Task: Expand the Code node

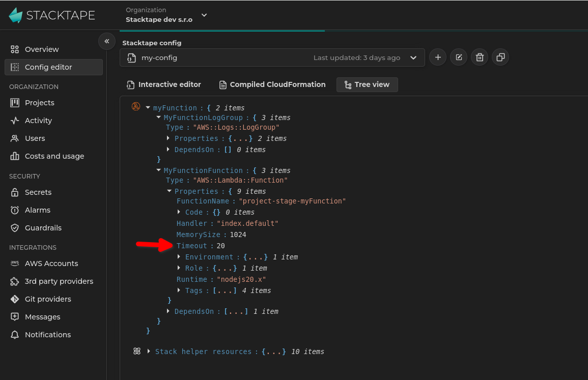Action: [x=179, y=212]
